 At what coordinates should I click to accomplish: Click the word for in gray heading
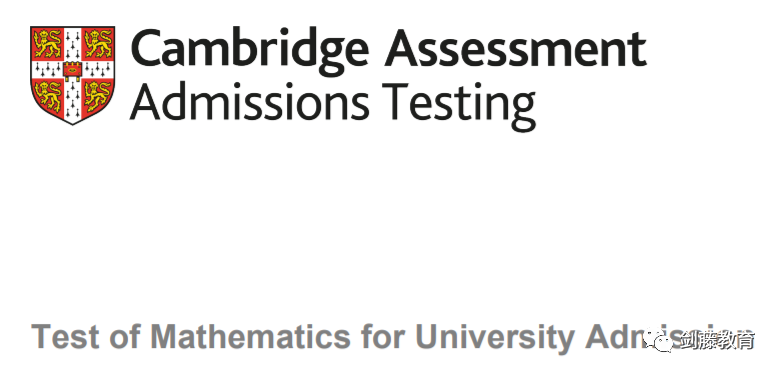pos(383,336)
